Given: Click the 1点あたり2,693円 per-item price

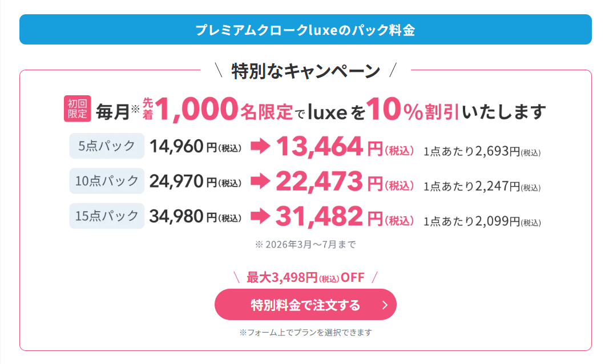Looking at the screenshot, I should pos(482,152).
